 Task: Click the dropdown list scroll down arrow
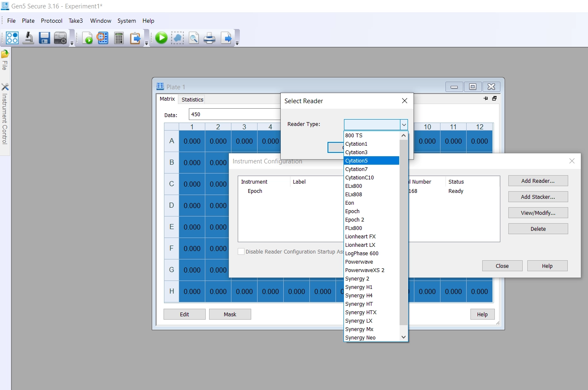coord(403,337)
